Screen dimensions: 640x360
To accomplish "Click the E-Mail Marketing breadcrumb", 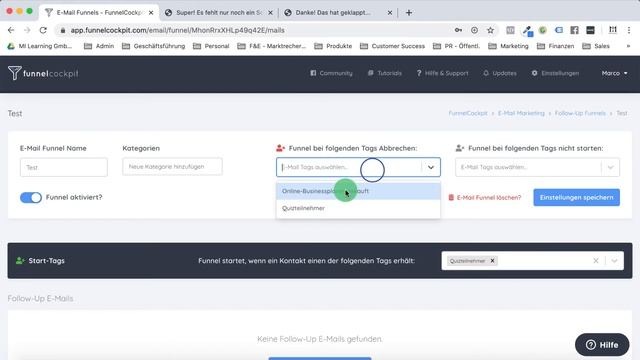I will [x=521, y=113].
